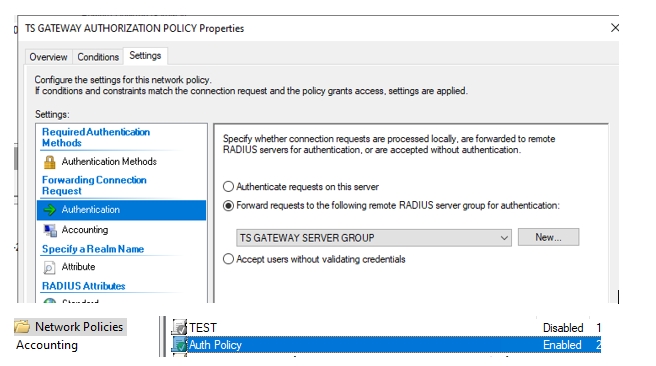The width and height of the screenshot is (656, 366).
Task: Click the green arrow Authentication icon
Action: click(50, 210)
